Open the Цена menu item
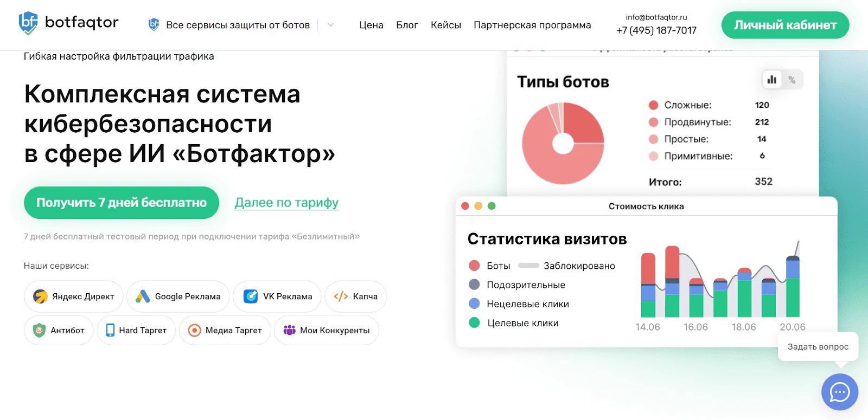Viewport: 868px width, 420px height. (371, 25)
